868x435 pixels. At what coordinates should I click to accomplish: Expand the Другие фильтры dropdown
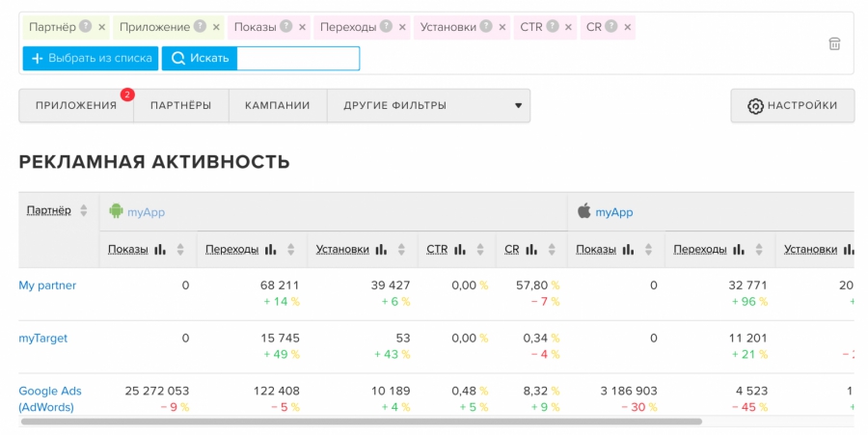429,105
